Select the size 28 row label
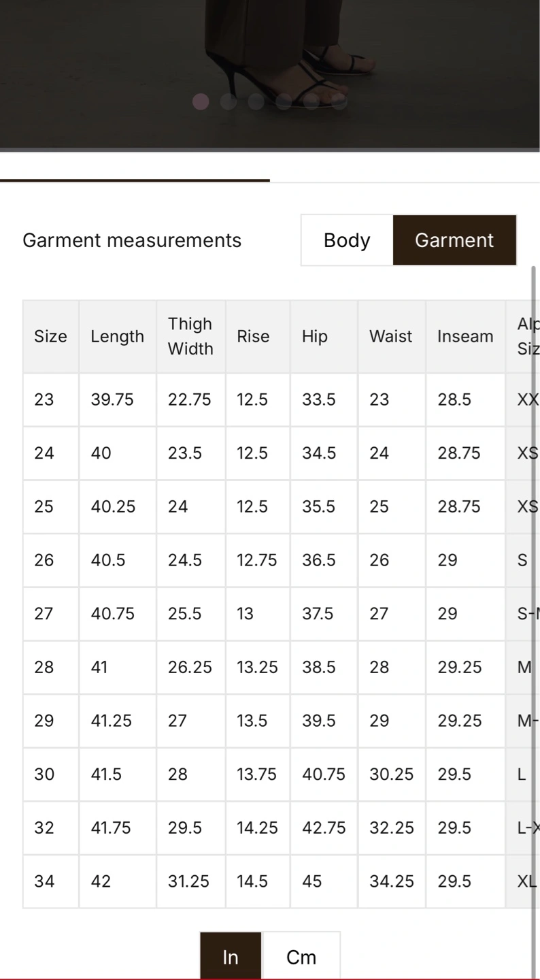540x980 pixels. 44,667
